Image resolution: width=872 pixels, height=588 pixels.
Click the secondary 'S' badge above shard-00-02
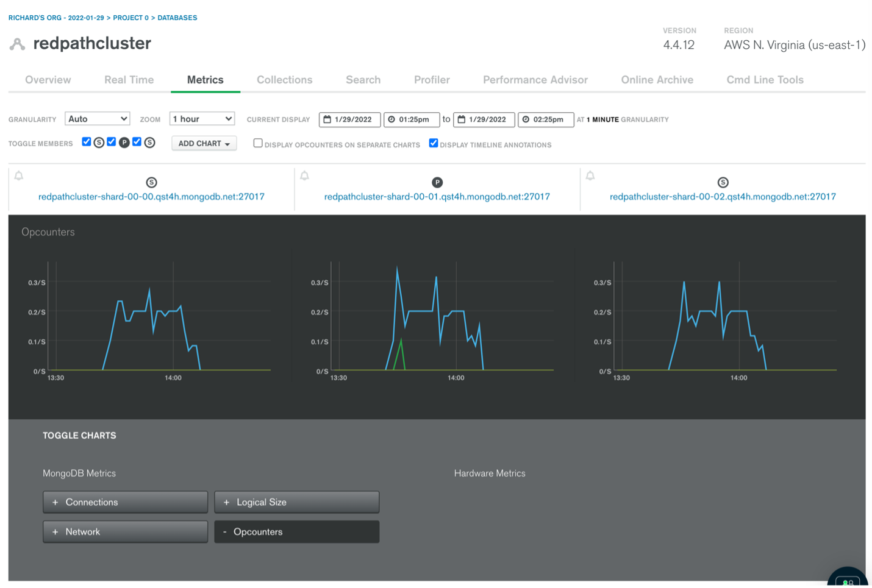point(723,182)
